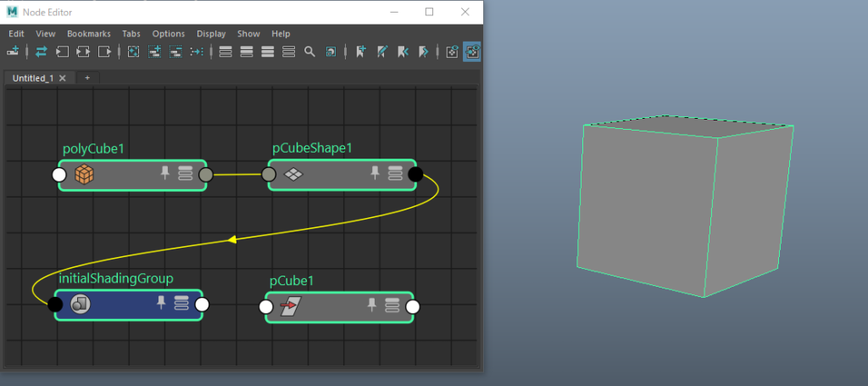Click the square icon with arrows both sides

tap(83, 52)
